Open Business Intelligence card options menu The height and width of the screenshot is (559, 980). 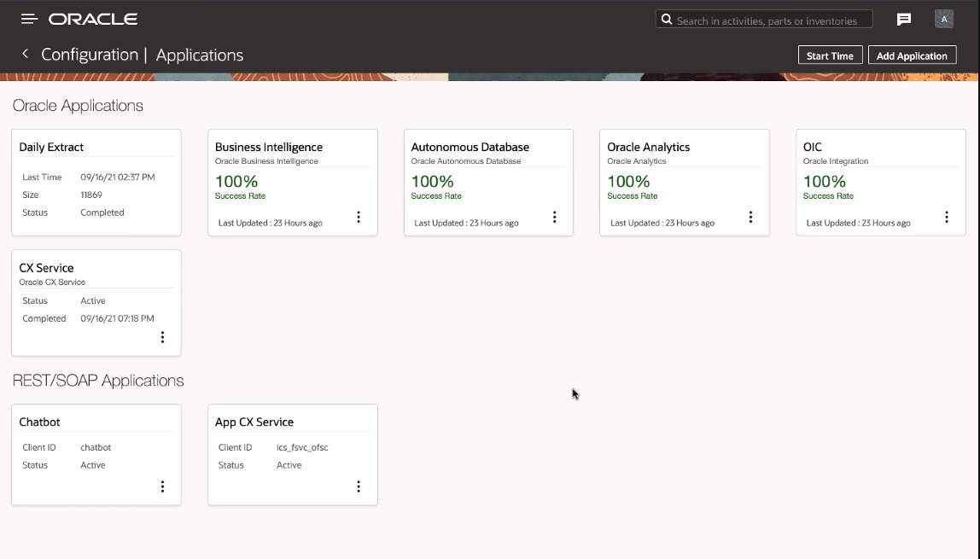[x=359, y=217]
